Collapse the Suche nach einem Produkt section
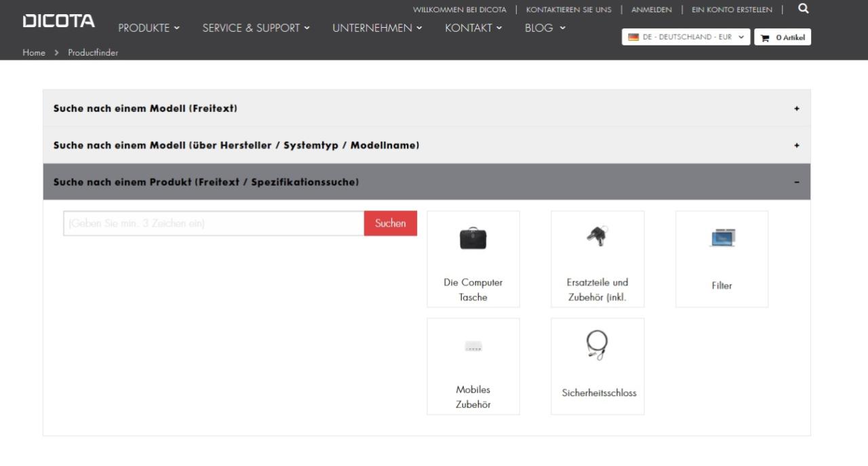Viewport: 868px width, 466px height. tap(427, 182)
